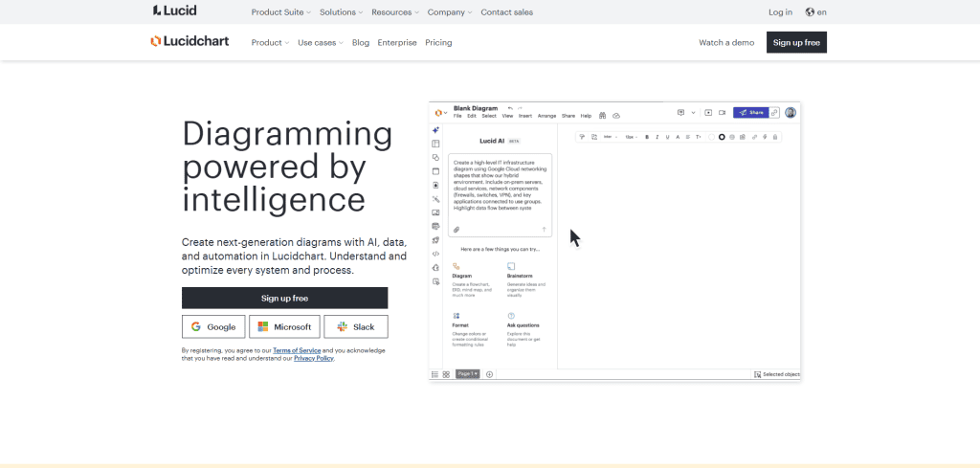Open the Resources dropdown
This screenshot has width=980, height=468.
(x=394, y=12)
